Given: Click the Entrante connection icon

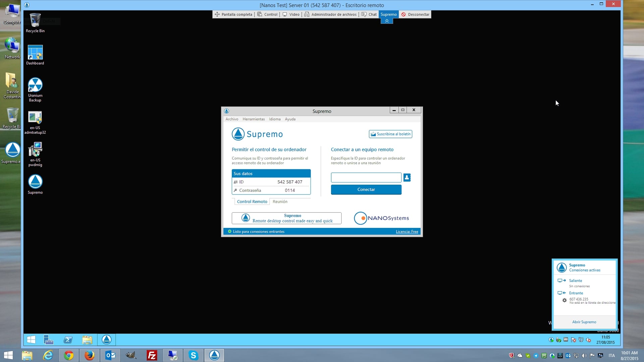Looking at the screenshot, I should coord(561,293).
